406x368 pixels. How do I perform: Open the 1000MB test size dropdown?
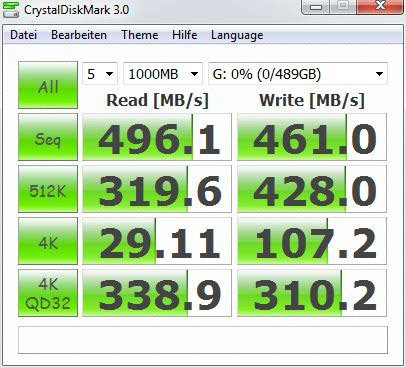point(163,74)
